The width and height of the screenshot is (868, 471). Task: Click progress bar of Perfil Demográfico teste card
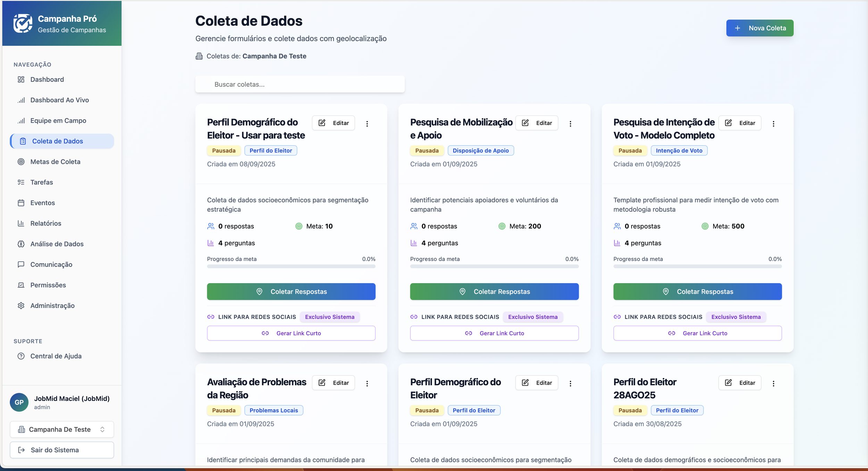point(291,267)
